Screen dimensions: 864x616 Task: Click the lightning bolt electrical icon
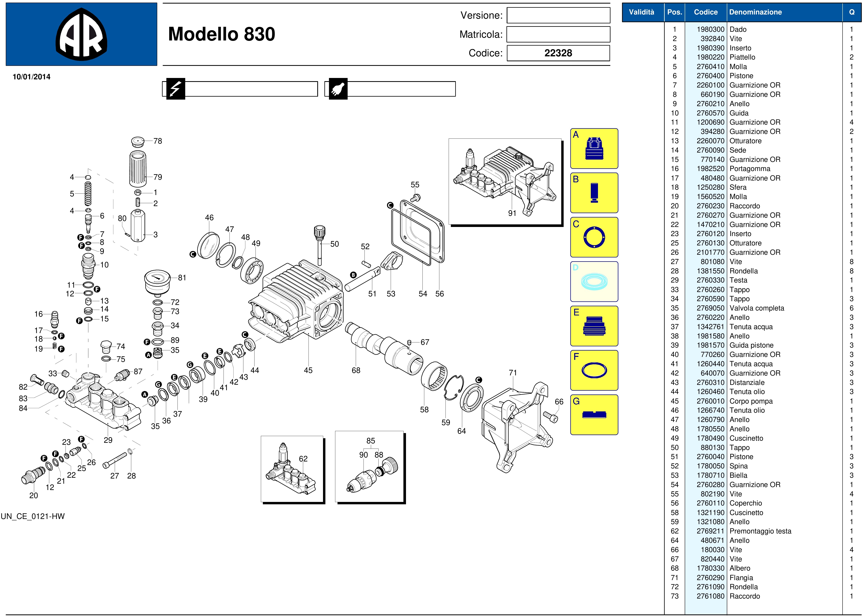(x=175, y=89)
